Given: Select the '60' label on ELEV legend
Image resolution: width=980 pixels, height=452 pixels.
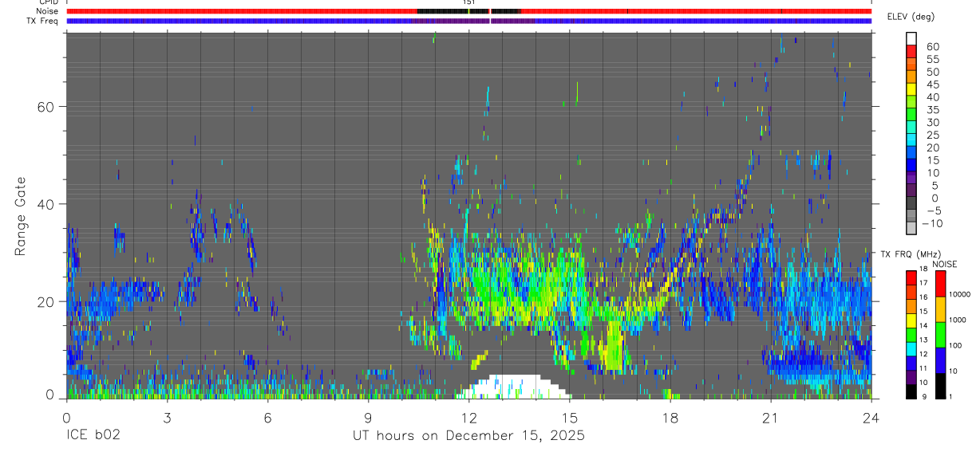Looking at the screenshot, I should coord(933,46).
